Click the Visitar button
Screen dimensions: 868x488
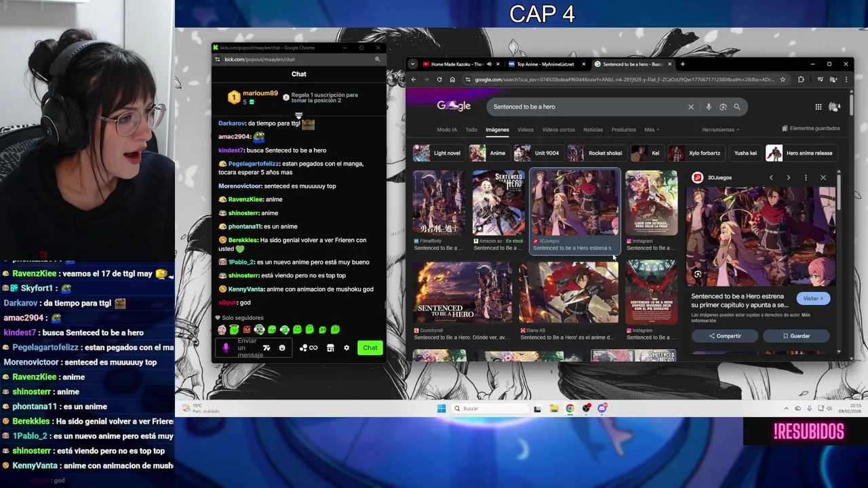813,298
